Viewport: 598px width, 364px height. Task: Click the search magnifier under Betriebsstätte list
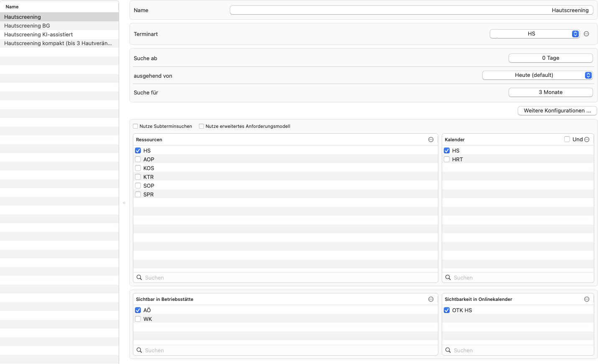point(139,350)
